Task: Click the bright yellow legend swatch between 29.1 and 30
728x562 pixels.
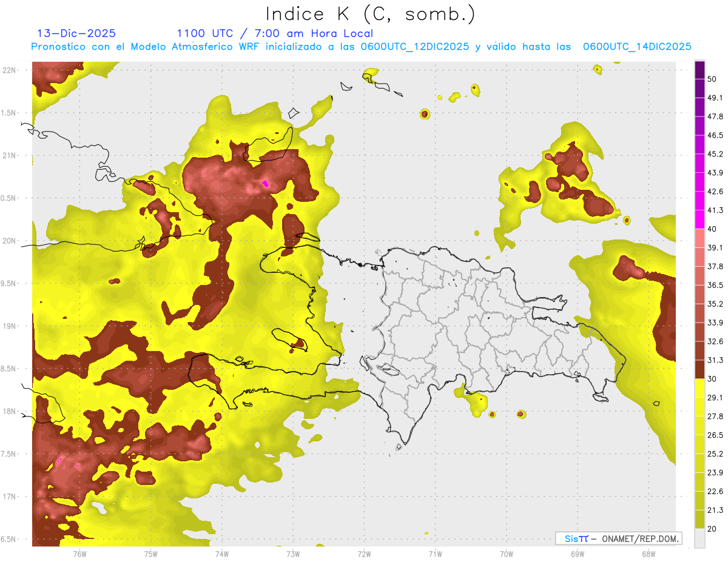Action: (x=699, y=388)
